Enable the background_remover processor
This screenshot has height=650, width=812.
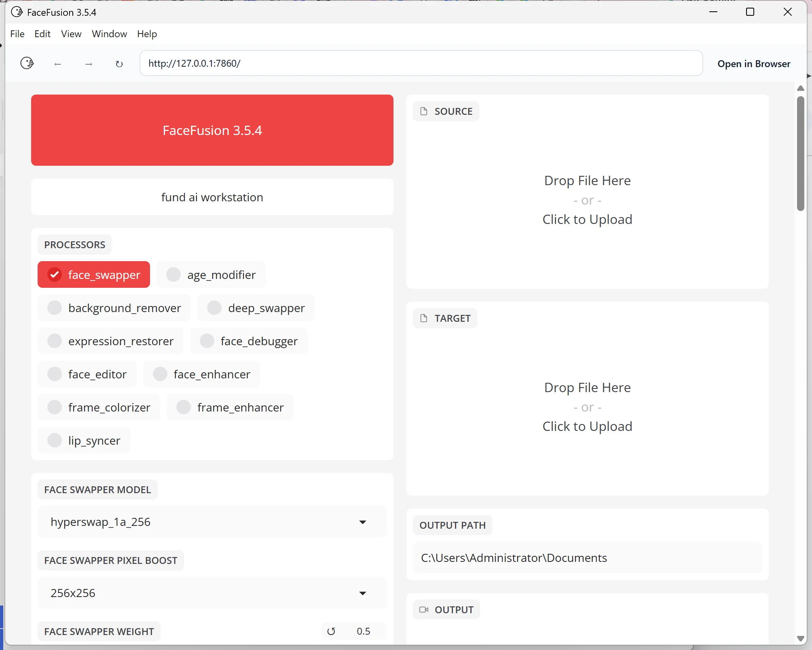click(114, 308)
